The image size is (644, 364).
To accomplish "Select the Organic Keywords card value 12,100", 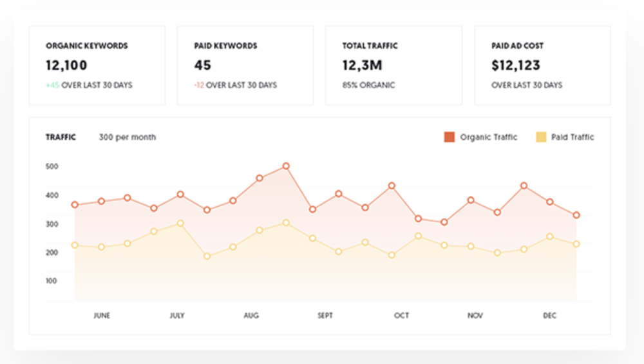I will point(66,65).
